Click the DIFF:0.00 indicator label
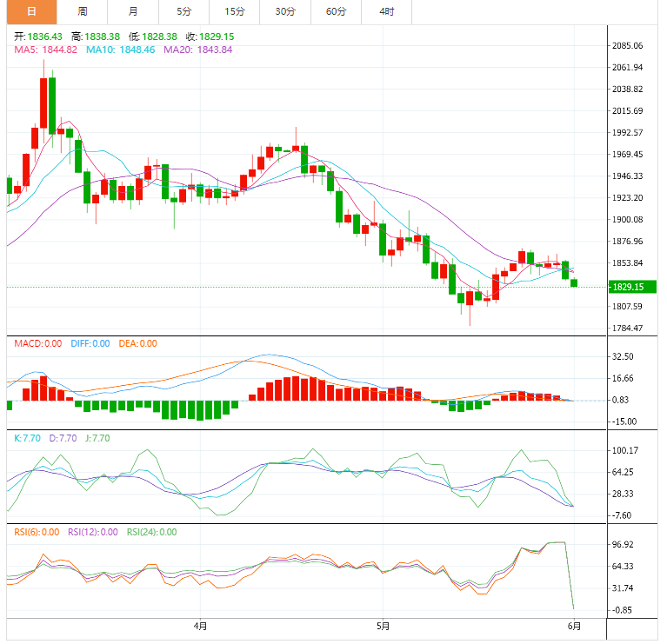 (90, 343)
